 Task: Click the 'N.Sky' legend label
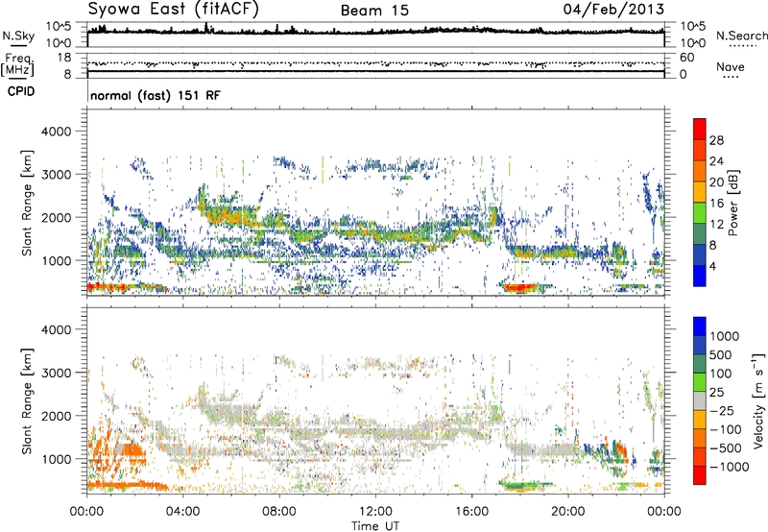(18, 36)
